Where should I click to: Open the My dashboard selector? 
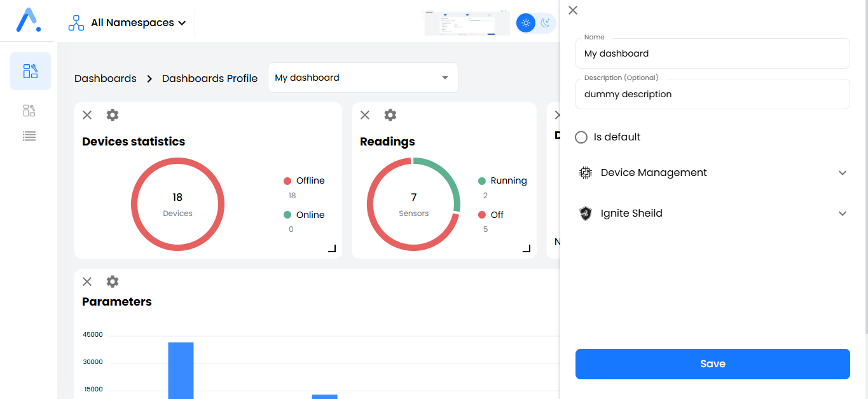pyautogui.click(x=362, y=77)
